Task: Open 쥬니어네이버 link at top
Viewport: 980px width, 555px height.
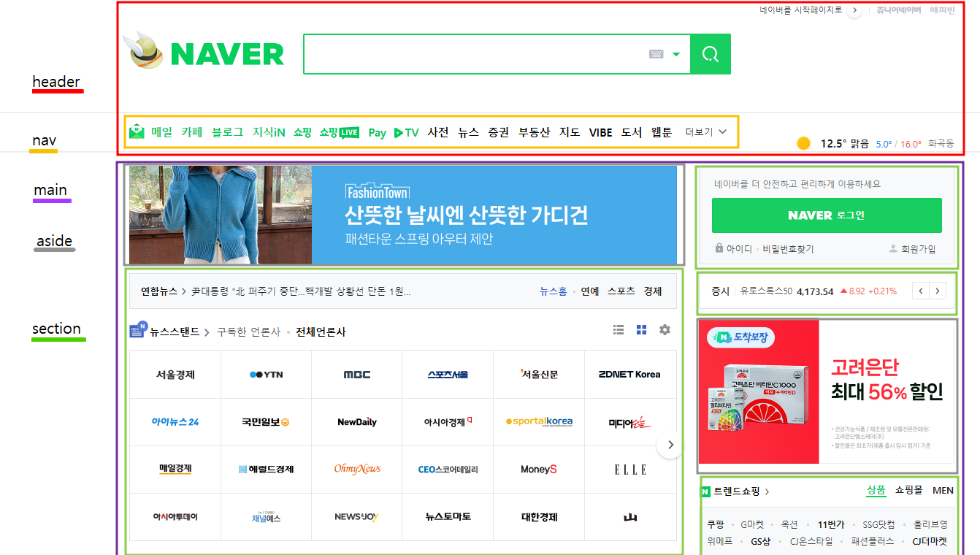Action: tap(899, 10)
